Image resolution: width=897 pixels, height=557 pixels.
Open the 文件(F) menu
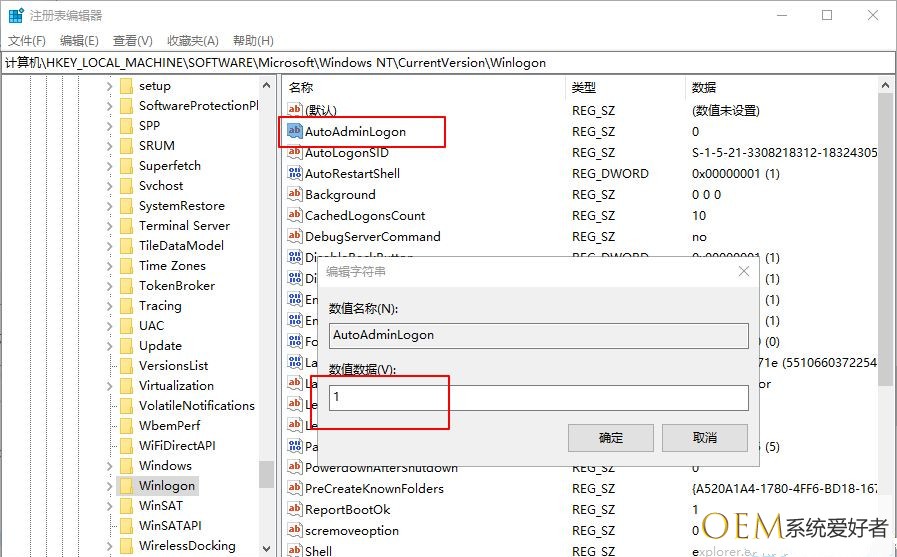pos(27,40)
